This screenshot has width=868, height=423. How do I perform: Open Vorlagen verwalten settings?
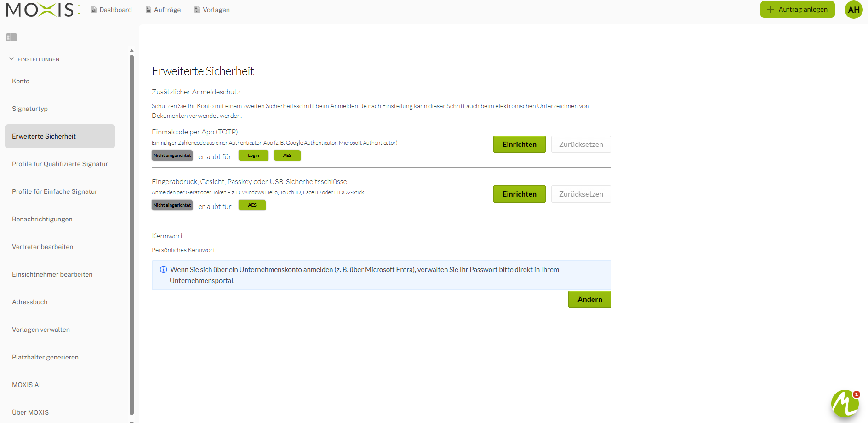(x=60, y=330)
